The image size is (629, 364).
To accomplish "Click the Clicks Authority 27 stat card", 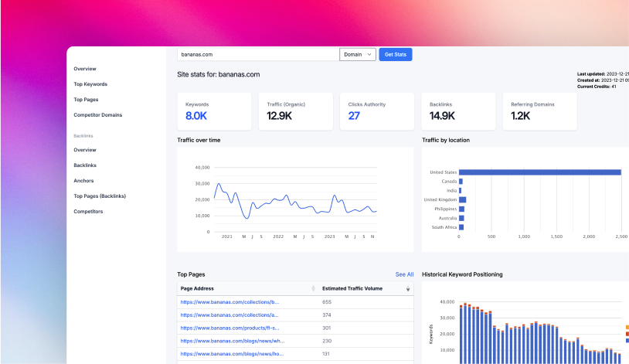I will tap(377, 111).
